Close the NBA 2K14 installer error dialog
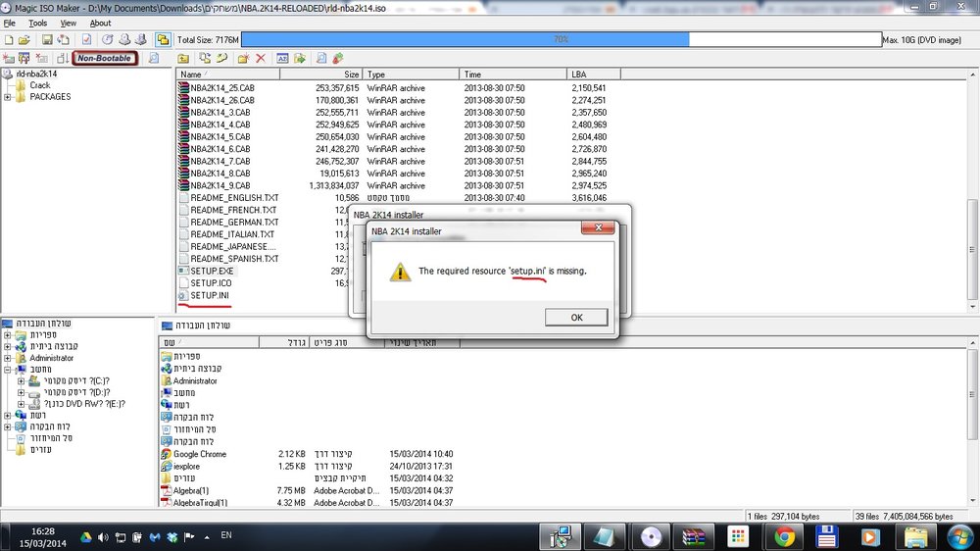980x551 pixels. (x=598, y=227)
